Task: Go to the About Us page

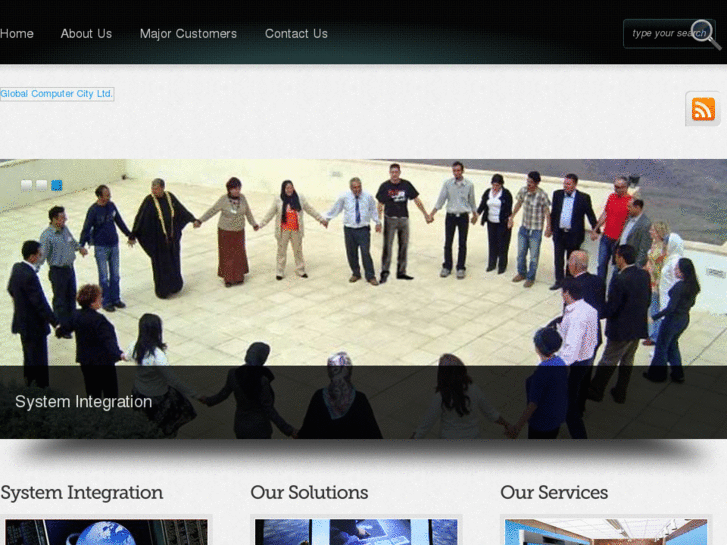Action: [x=86, y=34]
